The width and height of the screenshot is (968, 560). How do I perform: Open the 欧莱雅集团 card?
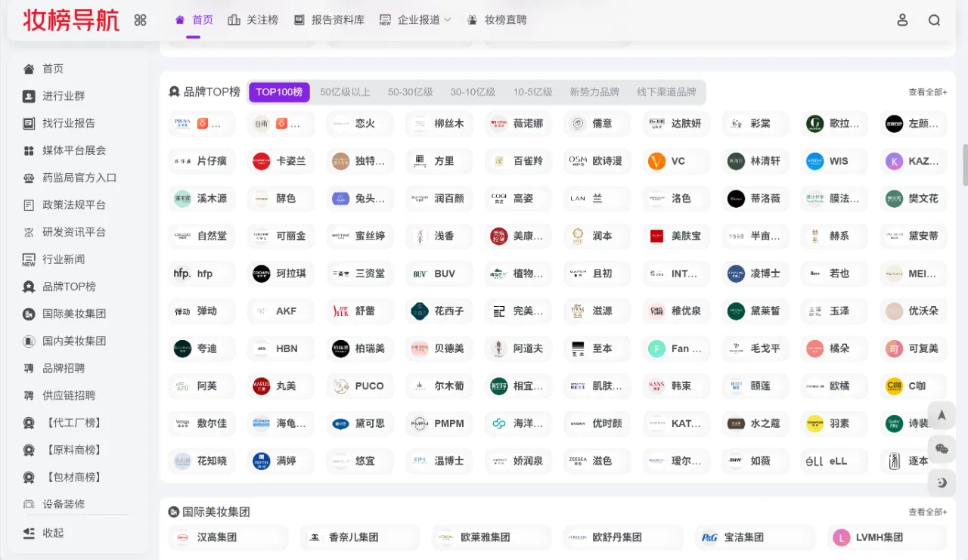point(492,537)
